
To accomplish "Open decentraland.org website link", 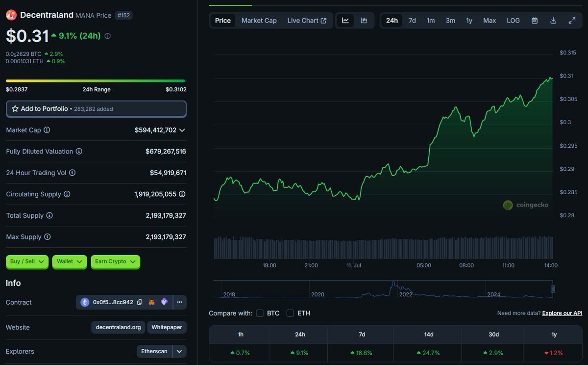I will pyautogui.click(x=118, y=327).
